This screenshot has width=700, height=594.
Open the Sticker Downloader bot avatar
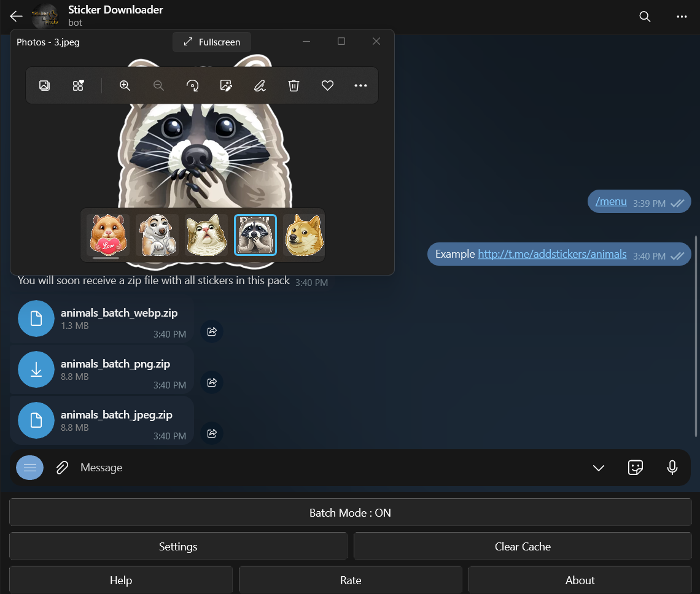tap(45, 17)
